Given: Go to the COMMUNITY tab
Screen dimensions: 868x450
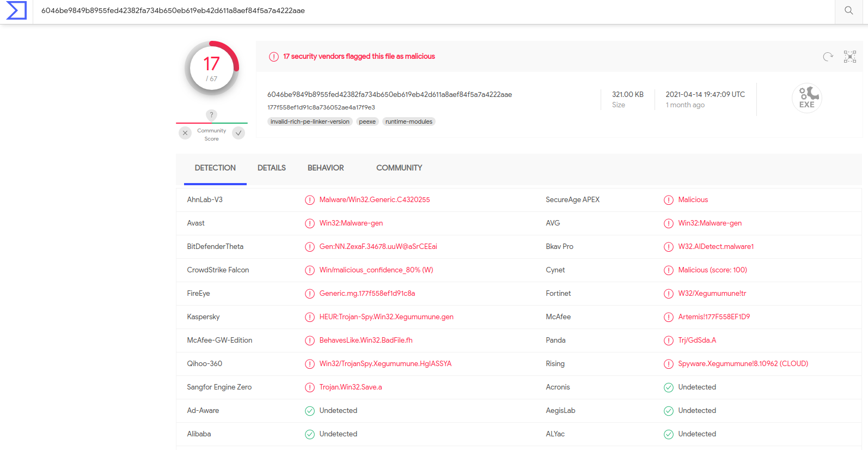Looking at the screenshot, I should point(399,168).
